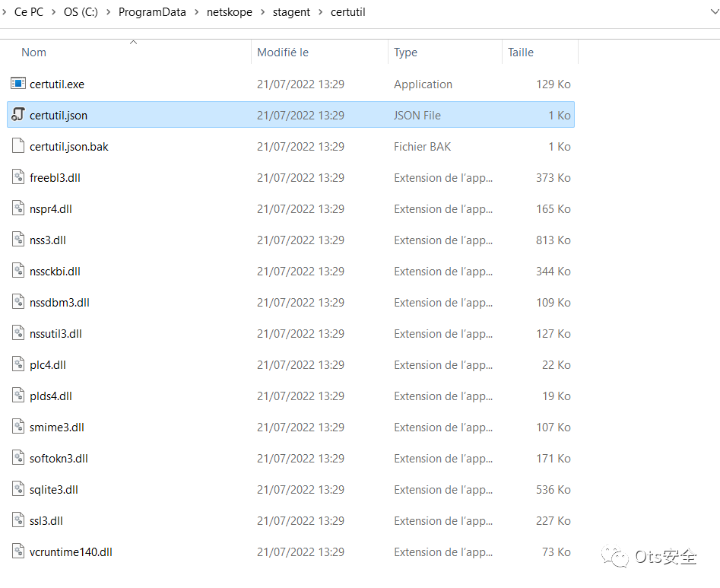Click the 344 Ko size value

click(553, 272)
